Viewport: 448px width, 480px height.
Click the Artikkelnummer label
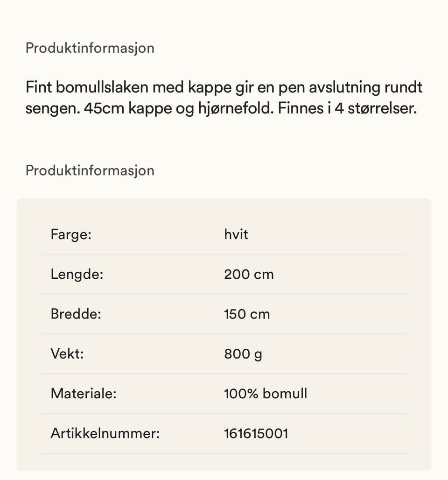(x=105, y=433)
